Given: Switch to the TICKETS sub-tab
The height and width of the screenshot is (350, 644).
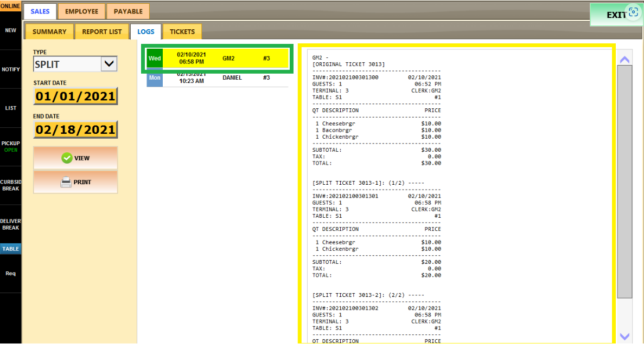Looking at the screenshot, I should click(x=182, y=31).
